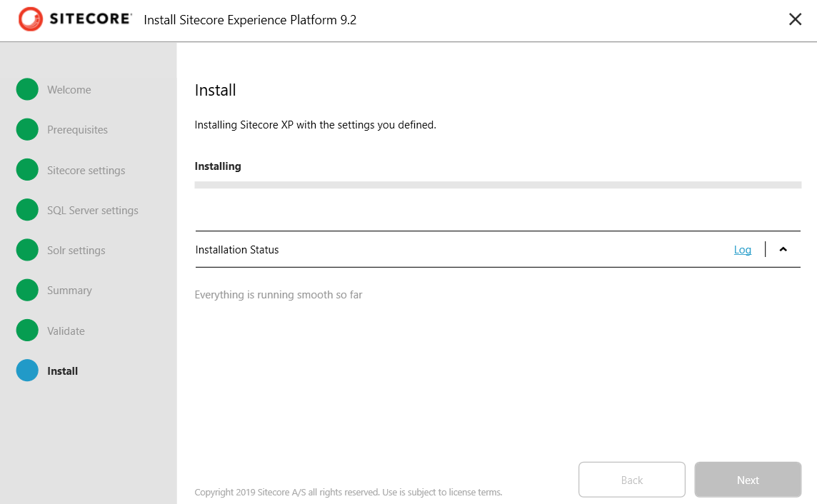Go to the Summary step label

(69, 291)
